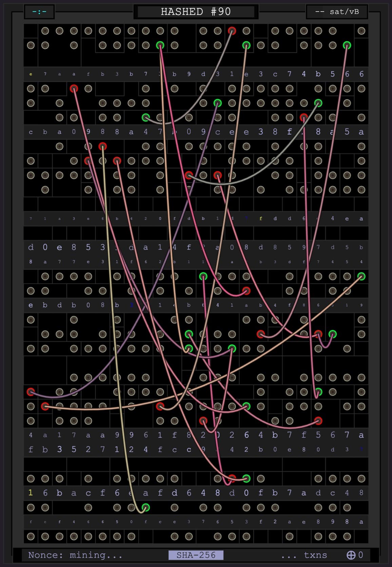This screenshot has height=567, width=392.
Task: Click the red jack below the "e7aaf" hex row
Action: pyautogui.click(x=74, y=89)
